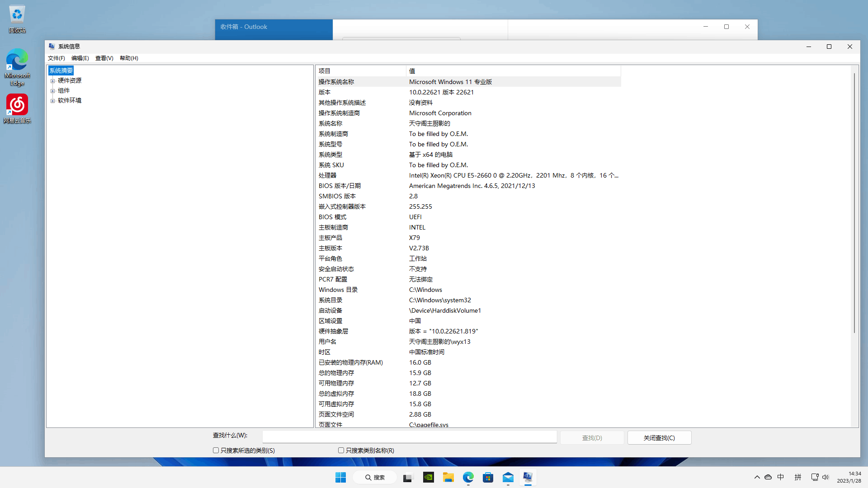Image resolution: width=868 pixels, height=488 pixels.
Task: Open Task View in the taskbar
Action: pyautogui.click(x=408, y=477)
